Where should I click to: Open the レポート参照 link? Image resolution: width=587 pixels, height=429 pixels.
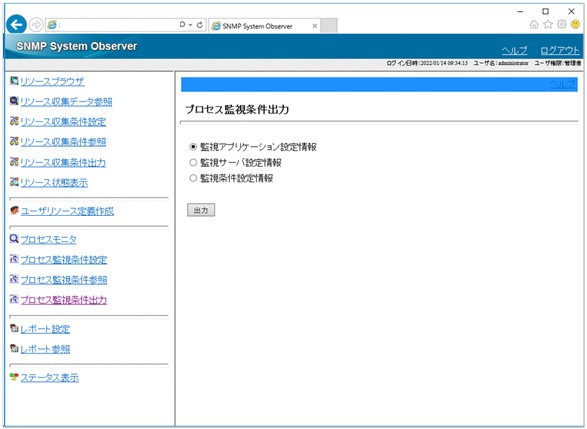[x=45, y=350]
